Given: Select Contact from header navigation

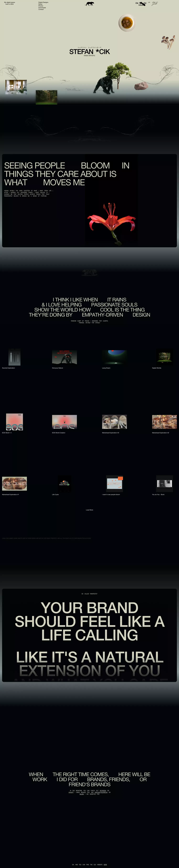Looking at the screenshot, I should [41, 9].
